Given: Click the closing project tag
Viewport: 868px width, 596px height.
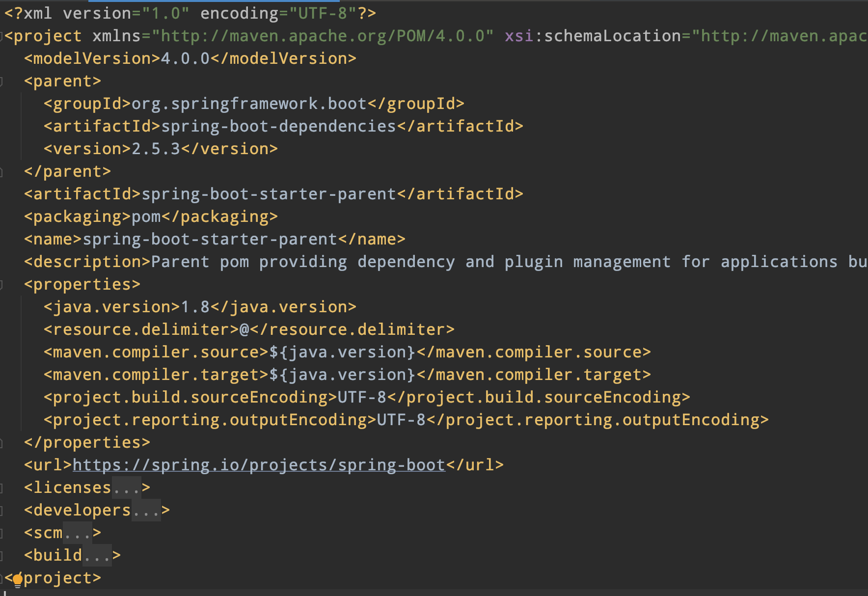Looking at the screenshot, I should click(x=53, y=578).
